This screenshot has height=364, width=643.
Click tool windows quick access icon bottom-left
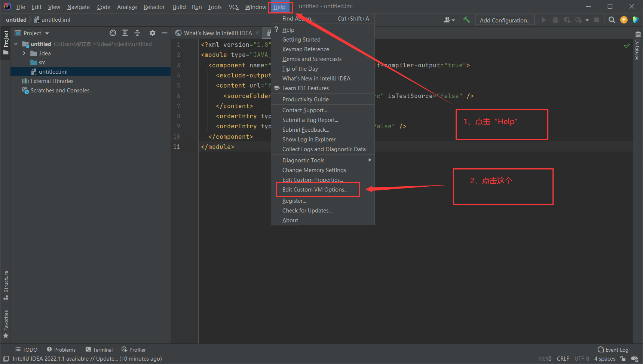(x=6, y=359)
